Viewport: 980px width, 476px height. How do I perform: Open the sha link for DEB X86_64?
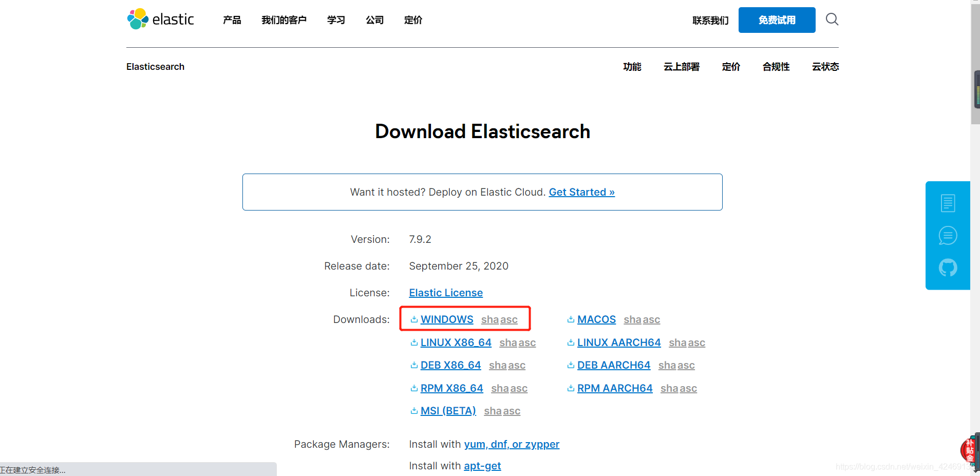(x=498, y=365)
